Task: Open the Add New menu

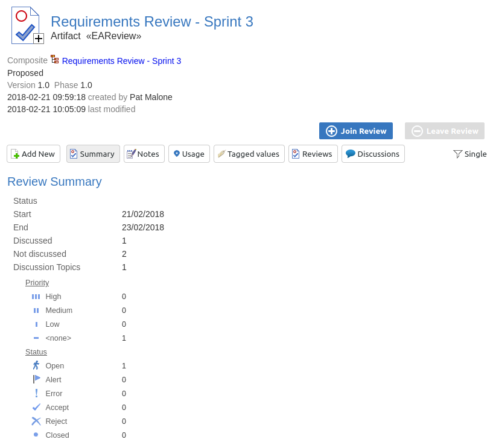Action: pos(33,154)
